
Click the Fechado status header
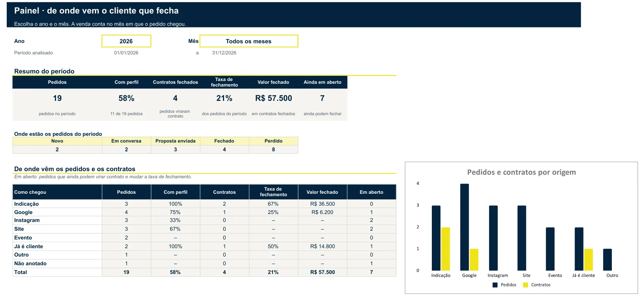pyautogui.click(x=224, y=141)
